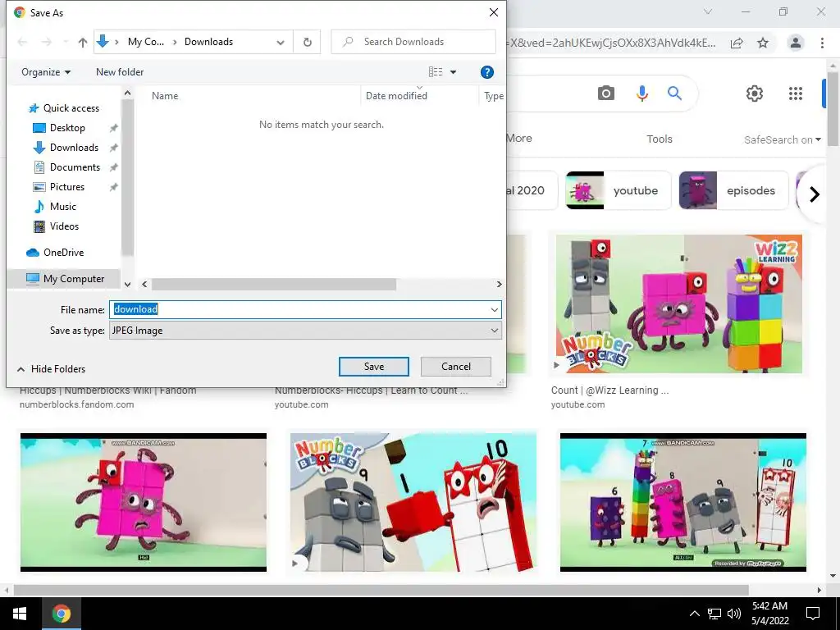Go up one folder level arrow
Image resolution: width=840 pixels, height=630 pixels.
pos(83,43)
